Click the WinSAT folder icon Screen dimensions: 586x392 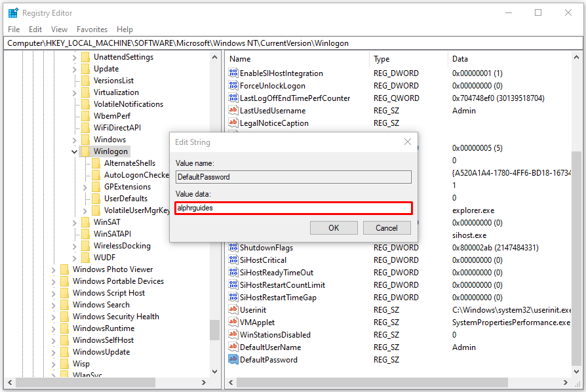tap(86, 222)
